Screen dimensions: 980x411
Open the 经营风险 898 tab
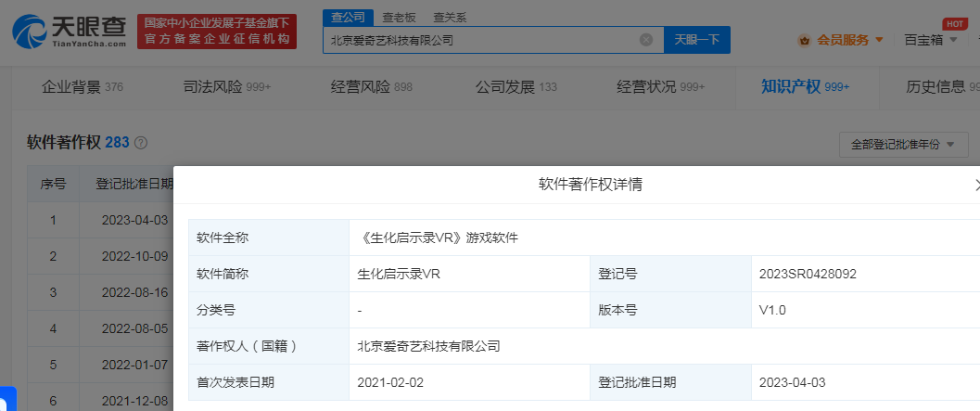click(371, 87)
